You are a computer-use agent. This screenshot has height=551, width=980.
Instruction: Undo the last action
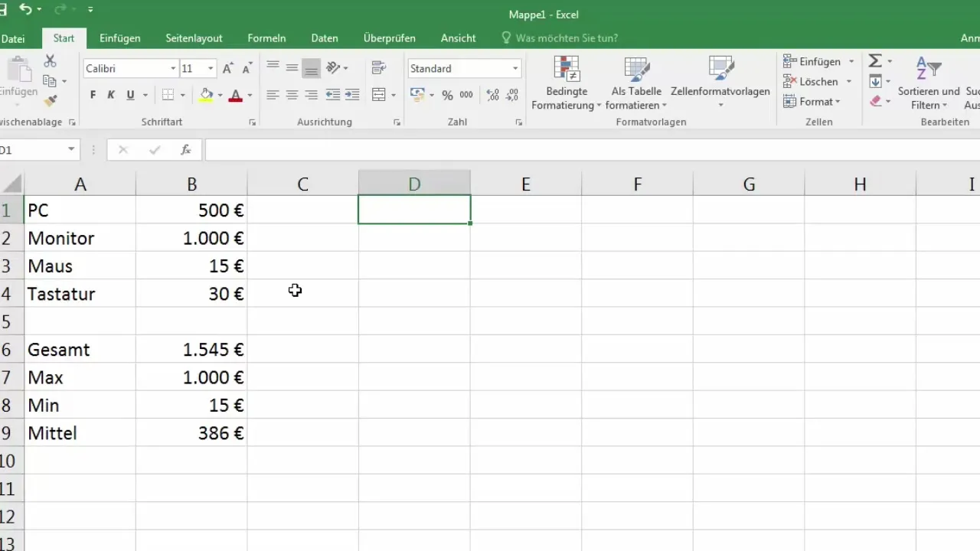click(x=25, y=10)
